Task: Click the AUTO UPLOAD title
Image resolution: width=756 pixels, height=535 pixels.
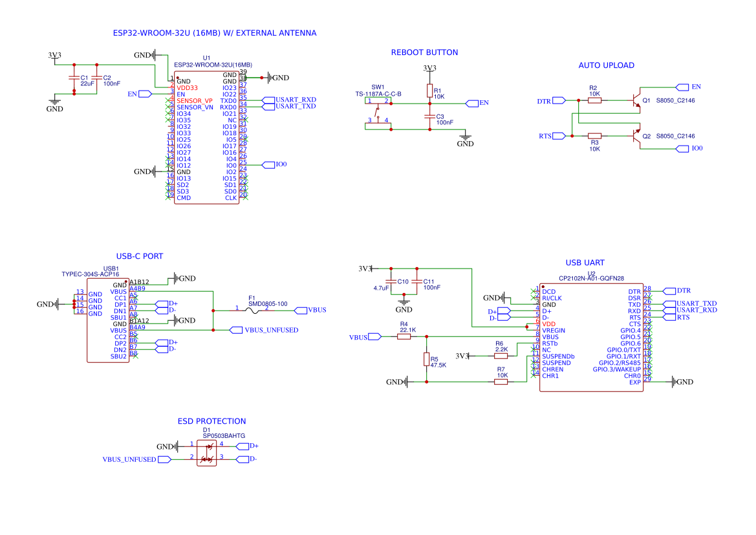Action: pos(607,65)
